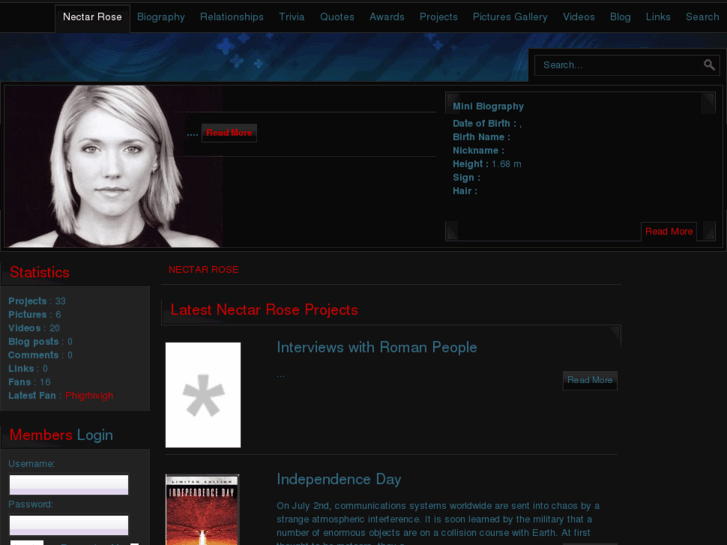Open the Videos tab

(x=579, y=17)
